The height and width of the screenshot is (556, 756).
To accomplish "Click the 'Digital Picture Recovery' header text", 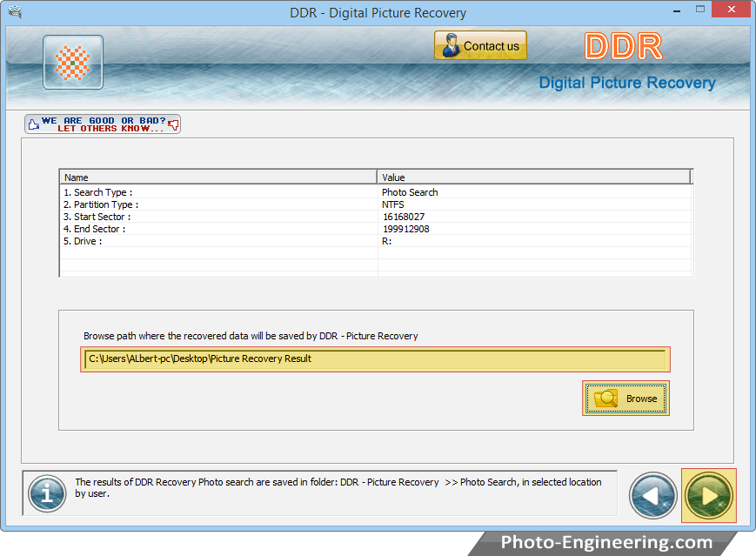I will (x=626, y=83).
